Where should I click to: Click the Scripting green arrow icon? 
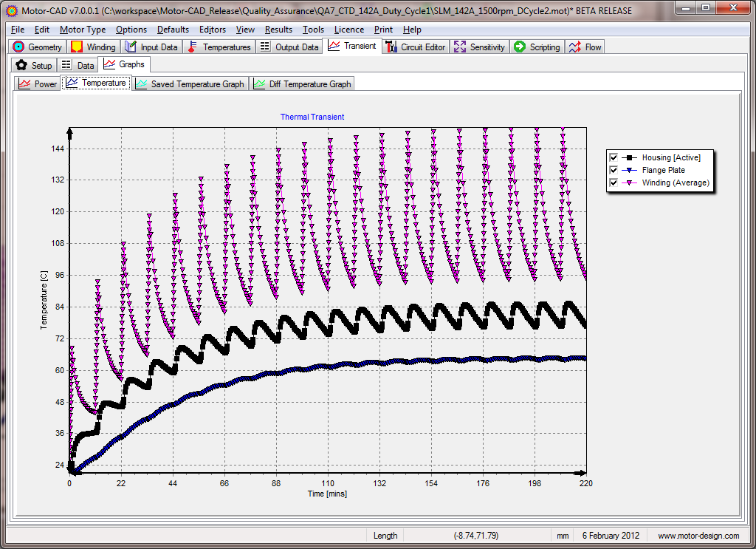tap(519, 47)
